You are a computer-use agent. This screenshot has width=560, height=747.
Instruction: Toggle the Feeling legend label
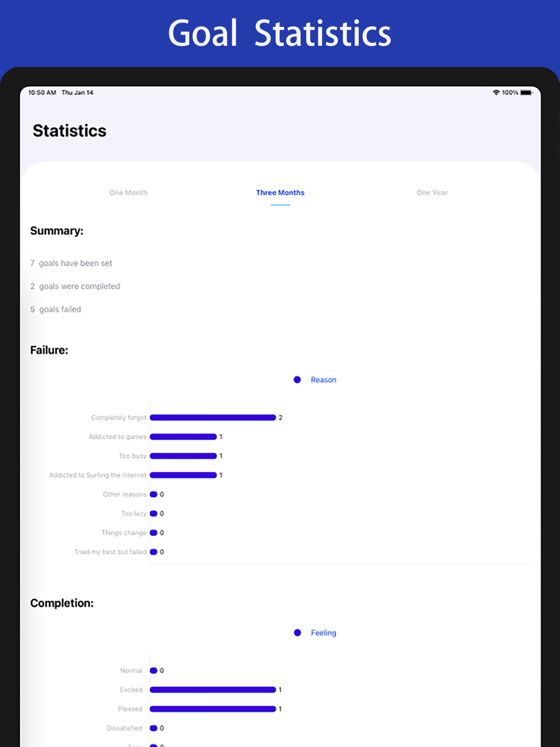tap(324, 633)
